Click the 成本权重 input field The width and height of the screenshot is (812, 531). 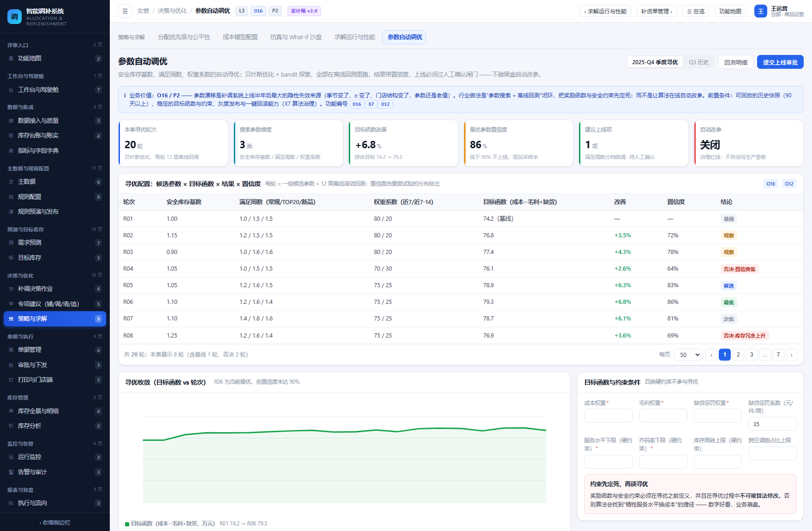pos(608,416)
